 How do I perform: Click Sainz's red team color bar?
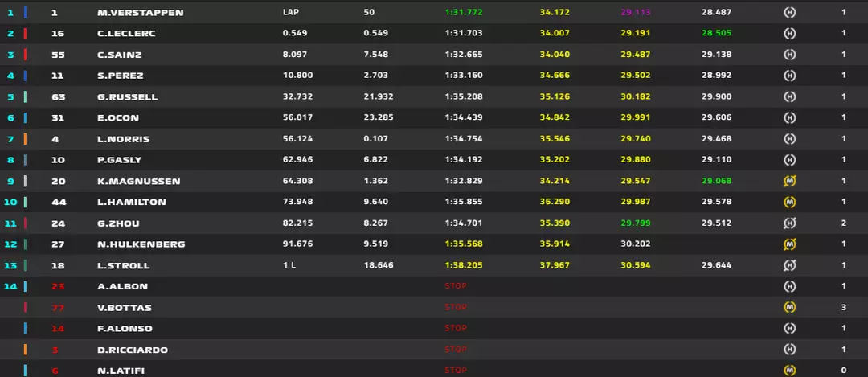click(26, 54)
